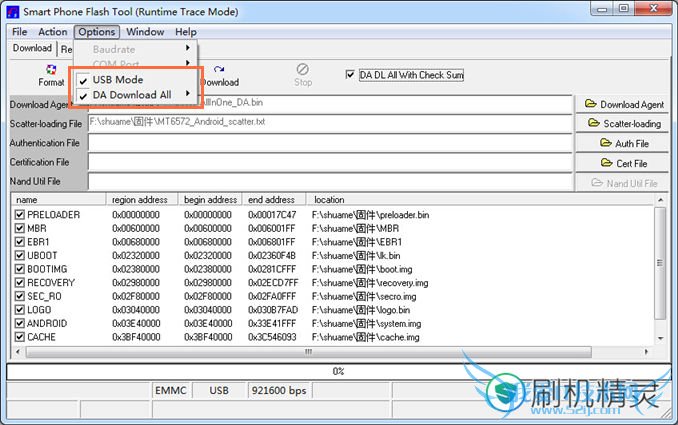Viewport: 678px width, 425px height.
Task: Click the USB status bar entry
Action: (x=219, y=390)
